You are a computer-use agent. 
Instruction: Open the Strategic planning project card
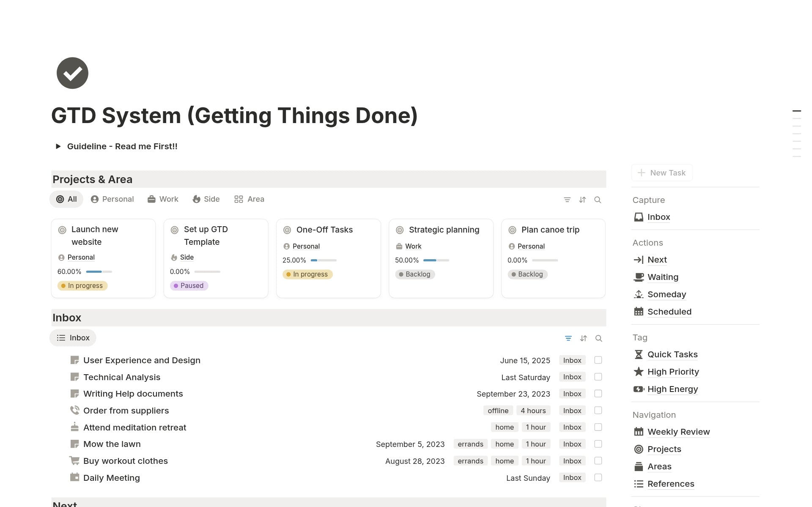[444, 230]
